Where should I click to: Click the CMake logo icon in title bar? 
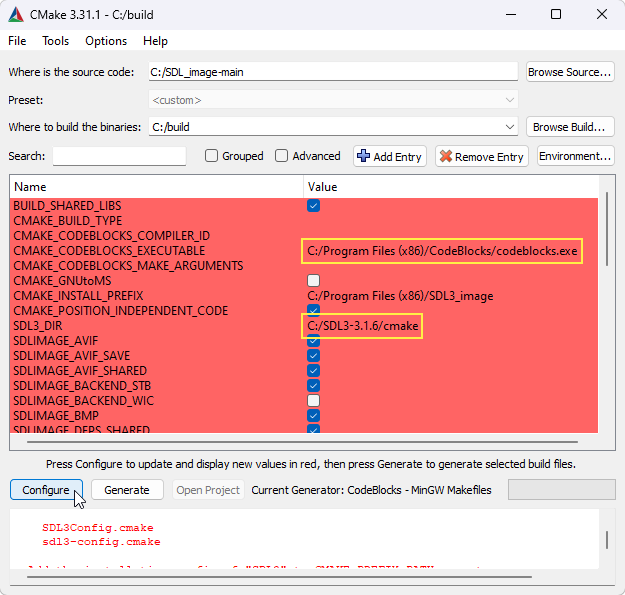pos(16,15)
